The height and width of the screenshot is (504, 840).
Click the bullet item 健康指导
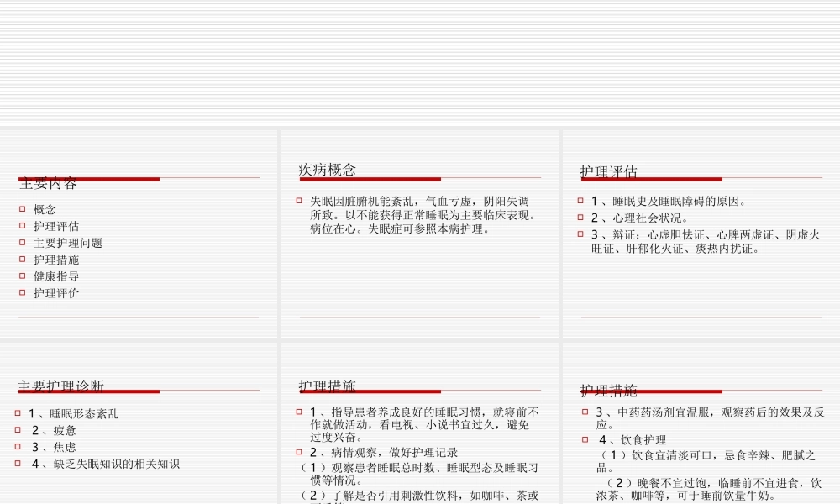(56, 276)
